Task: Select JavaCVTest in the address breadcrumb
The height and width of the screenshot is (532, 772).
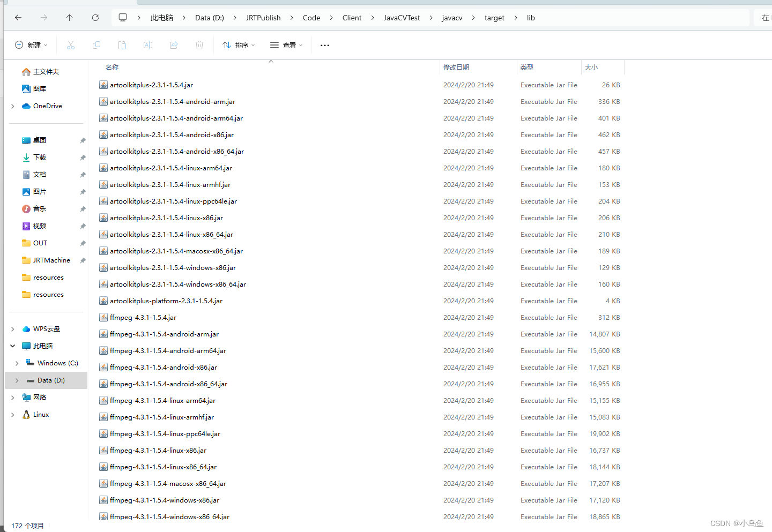Action: (x=402, y=18)
